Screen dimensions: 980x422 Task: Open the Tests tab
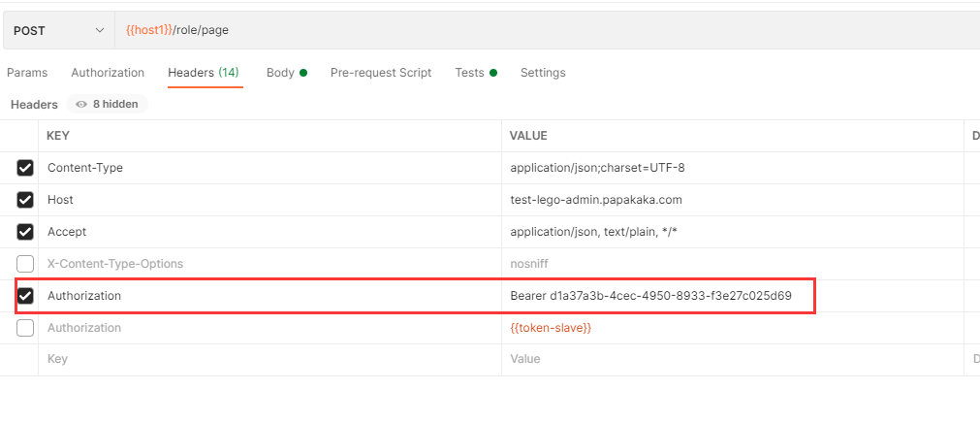(x=476, y=73)
